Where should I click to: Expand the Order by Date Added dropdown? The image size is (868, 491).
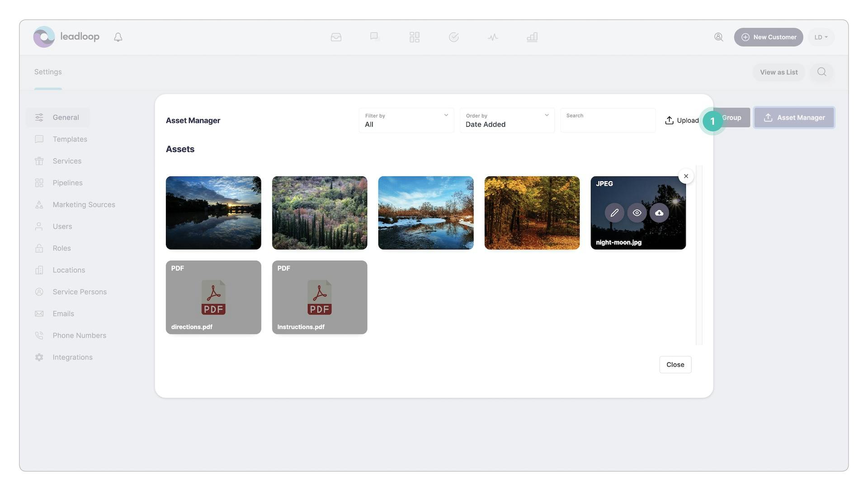point(507,120)
